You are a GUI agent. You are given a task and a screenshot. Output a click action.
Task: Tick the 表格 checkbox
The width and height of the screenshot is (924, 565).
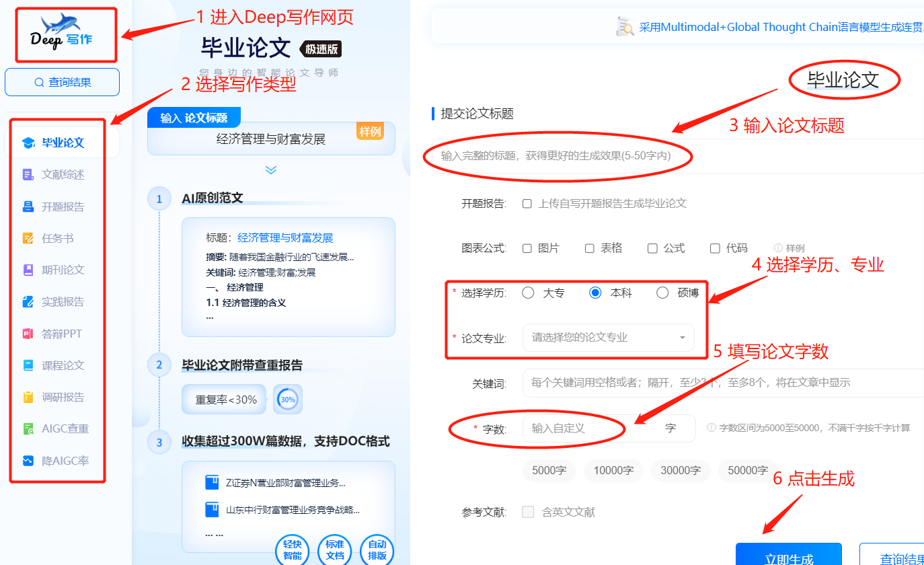pyautogui.click(x=590, y=248)
